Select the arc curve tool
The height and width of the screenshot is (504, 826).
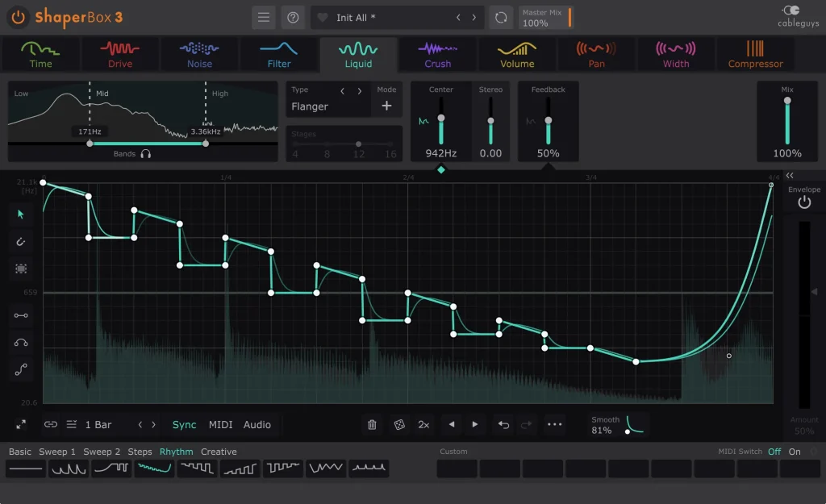tap(21, 343)
